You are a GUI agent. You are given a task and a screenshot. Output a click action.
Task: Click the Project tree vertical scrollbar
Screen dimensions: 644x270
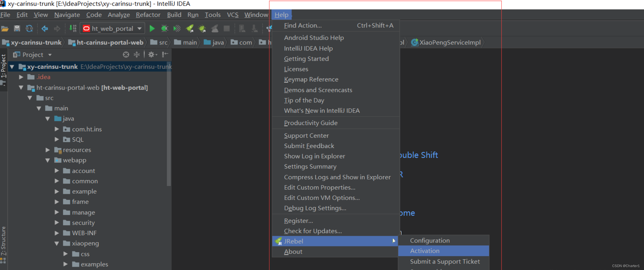(x=169, y=124)
